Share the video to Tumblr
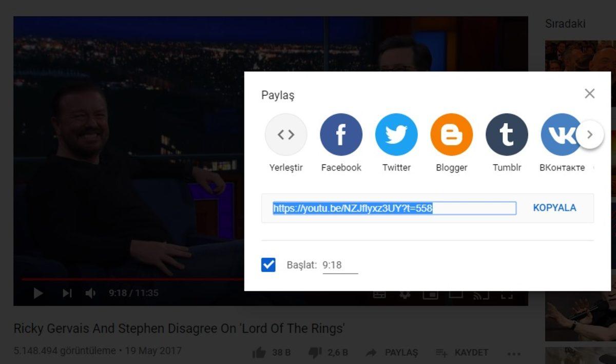Screen dimensions: 616x364 click(507, 134)
